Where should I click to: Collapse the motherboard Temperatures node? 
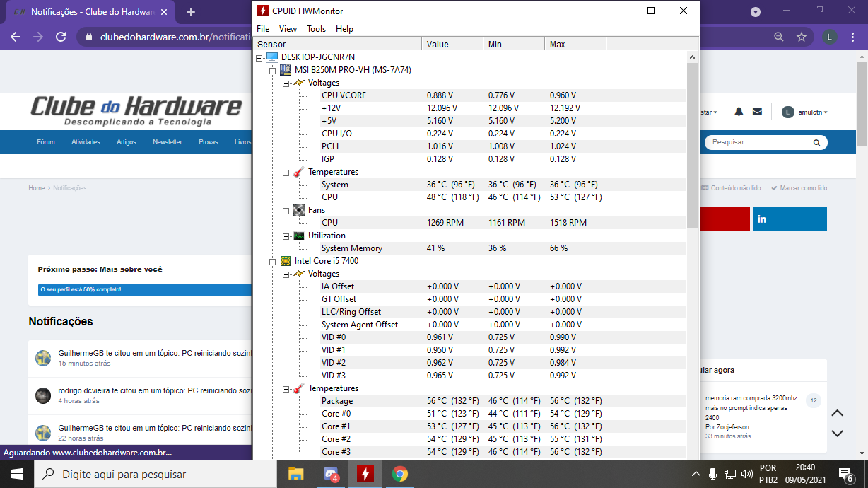pos(286,172)
